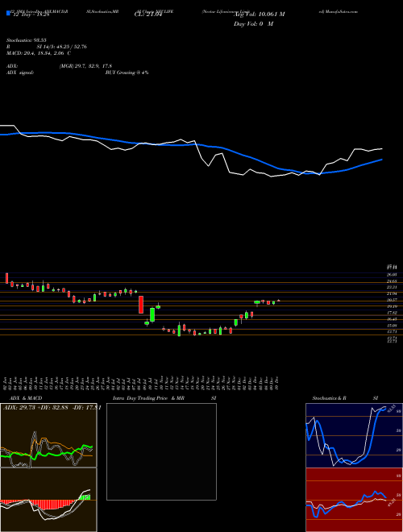Open the MACD histogram chart panel
The image size is (403, 532).
point(48,500)
